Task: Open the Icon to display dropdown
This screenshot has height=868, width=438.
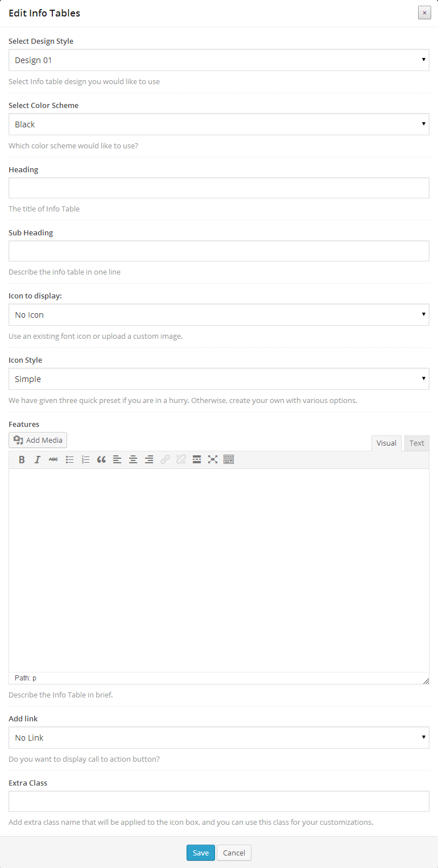Action: pyautogui.click(x=218, y=315)
